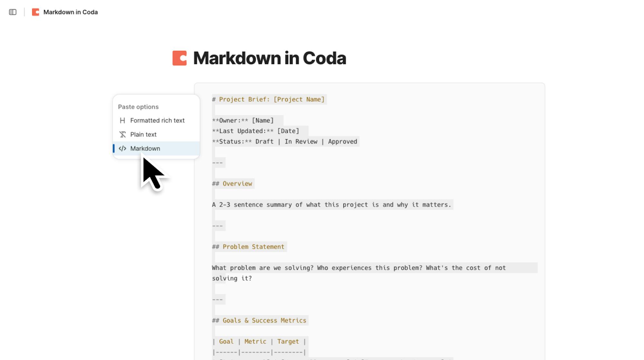This screenshot has height=360, width=644.
Task: Click the top bar document name Markdown in Coda
Action: (x=71, y=12)
